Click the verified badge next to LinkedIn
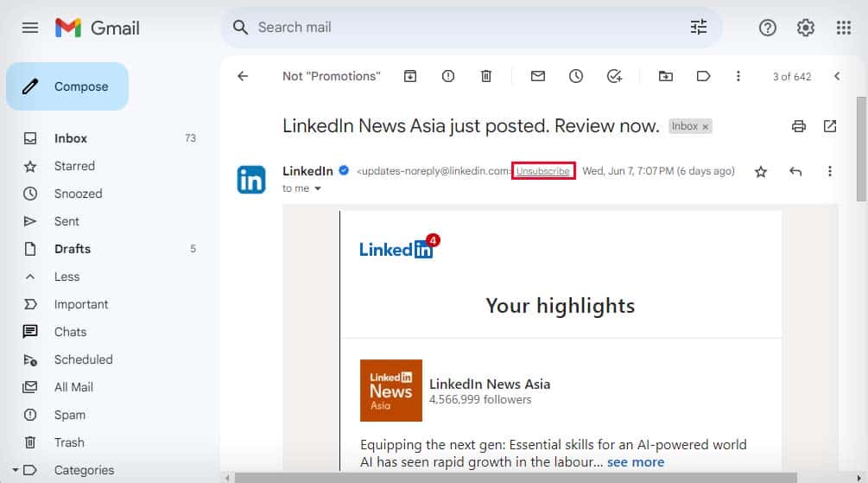The image size is (868, 483). (x=344, y=170)
